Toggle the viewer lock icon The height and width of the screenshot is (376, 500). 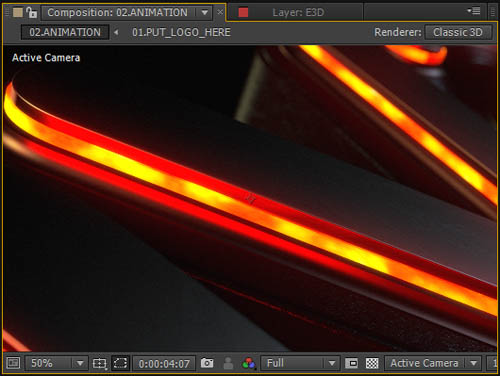[x=32, y=13]
